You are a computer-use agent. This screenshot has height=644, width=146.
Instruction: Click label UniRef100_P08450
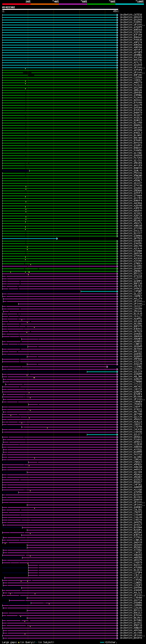pos(131,151)
